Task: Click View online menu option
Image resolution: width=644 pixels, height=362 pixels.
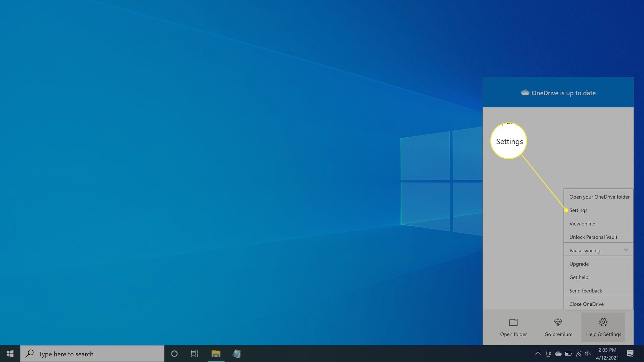Action: pyautogui.click(x=582, y=223)
